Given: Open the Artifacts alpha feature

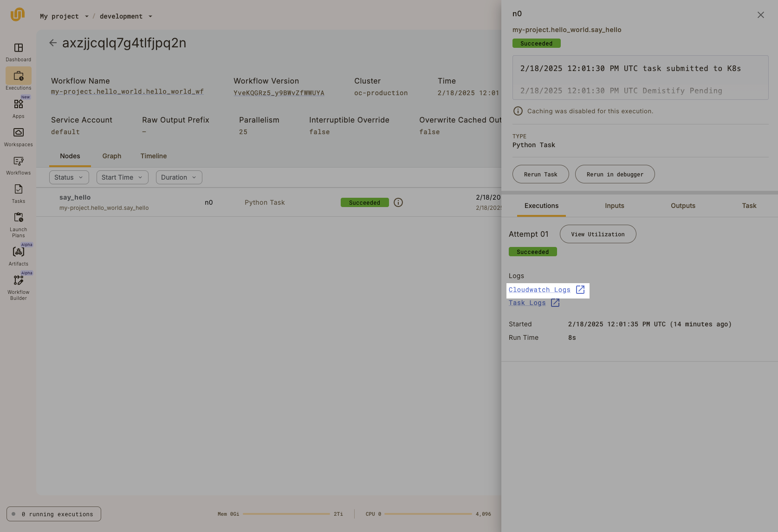Looking at the screenshot, I should (18, 253).
